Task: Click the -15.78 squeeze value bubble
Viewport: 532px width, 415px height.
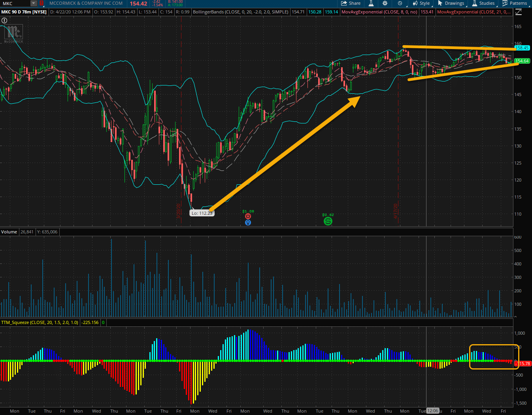Action: pos(523,364)
